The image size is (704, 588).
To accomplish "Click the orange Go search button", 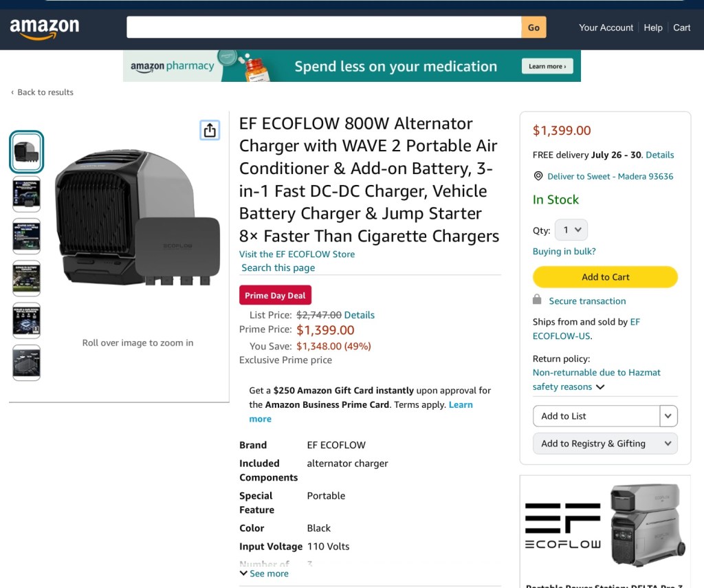I will [x=533, y=28].
